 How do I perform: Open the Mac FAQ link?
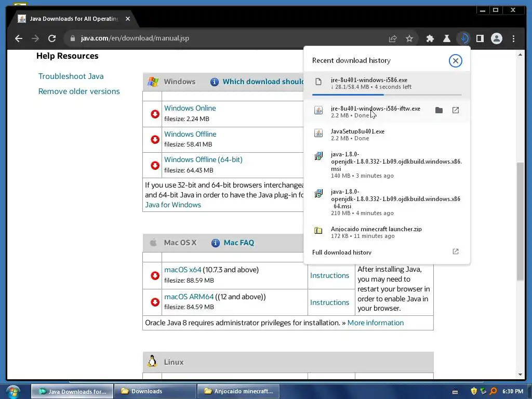click(239, 243)
